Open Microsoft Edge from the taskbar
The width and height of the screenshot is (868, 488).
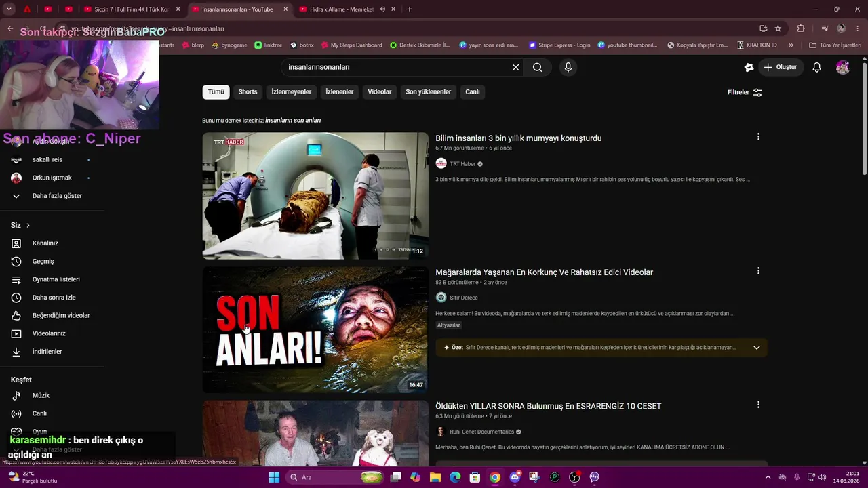[x=455, y=477]
